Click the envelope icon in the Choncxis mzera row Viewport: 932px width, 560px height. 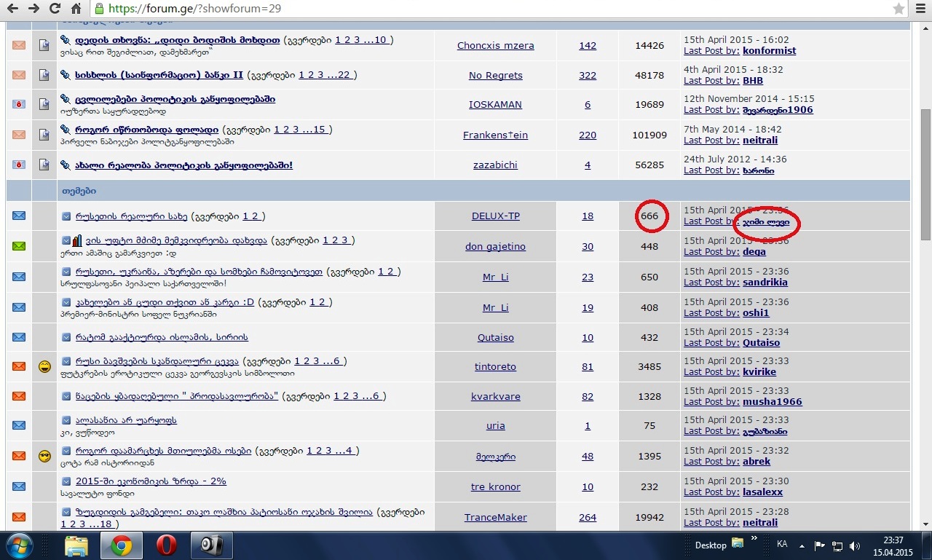(19, 45)
